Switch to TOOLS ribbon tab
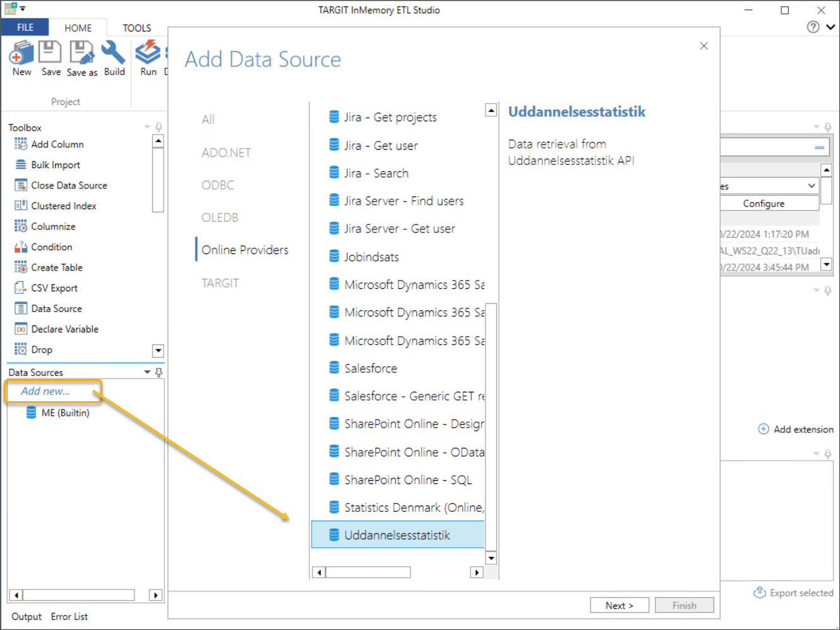 137,28
